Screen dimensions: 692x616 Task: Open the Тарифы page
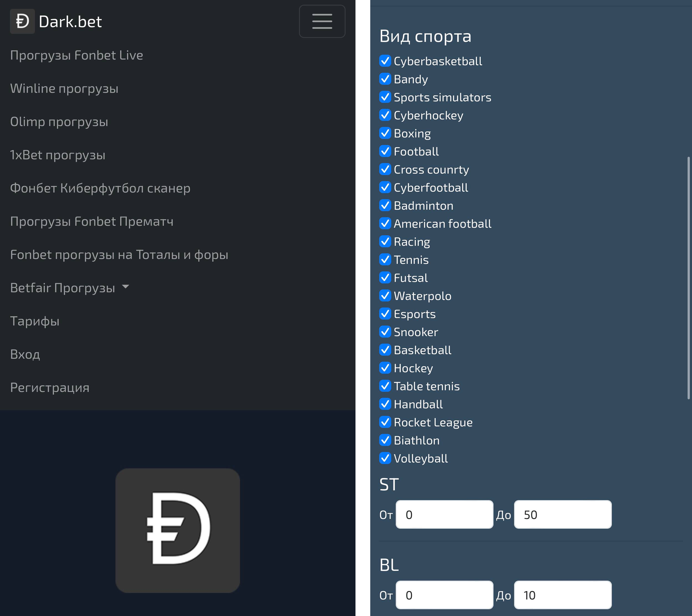coord(35,321)
